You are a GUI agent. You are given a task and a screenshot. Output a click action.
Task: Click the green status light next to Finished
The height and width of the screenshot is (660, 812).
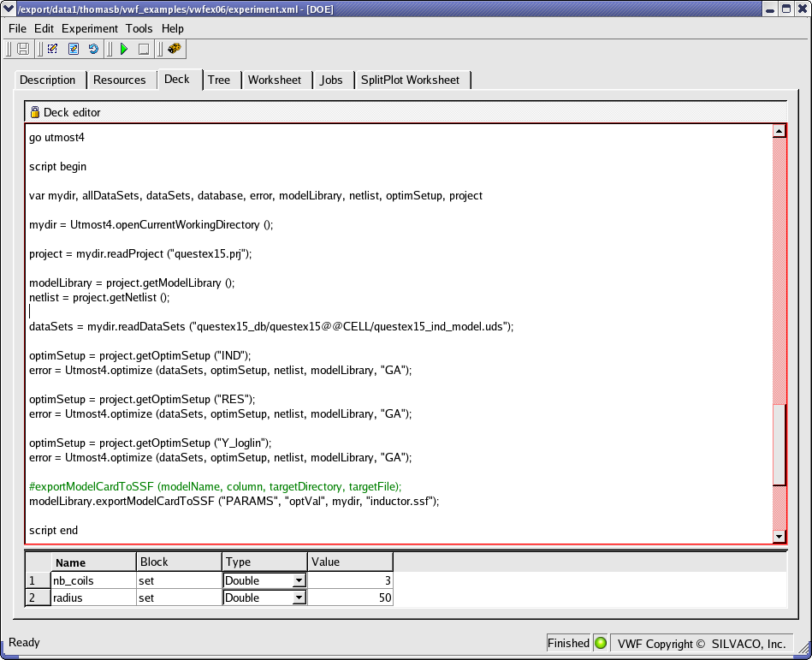(600, 643)
